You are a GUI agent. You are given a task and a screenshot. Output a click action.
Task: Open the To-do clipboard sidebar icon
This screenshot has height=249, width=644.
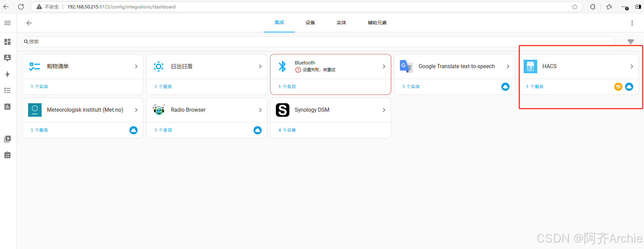[x=7, y=155]
